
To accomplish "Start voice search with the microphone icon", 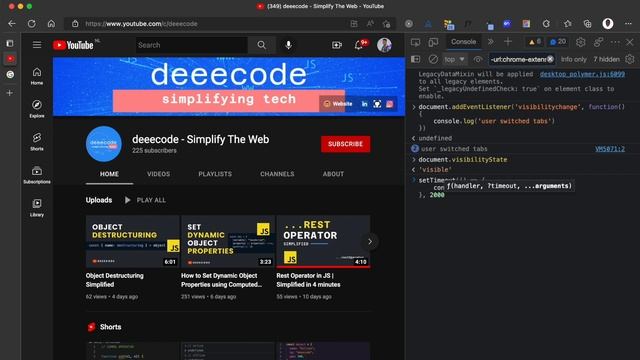I will (x=289, y=45).
